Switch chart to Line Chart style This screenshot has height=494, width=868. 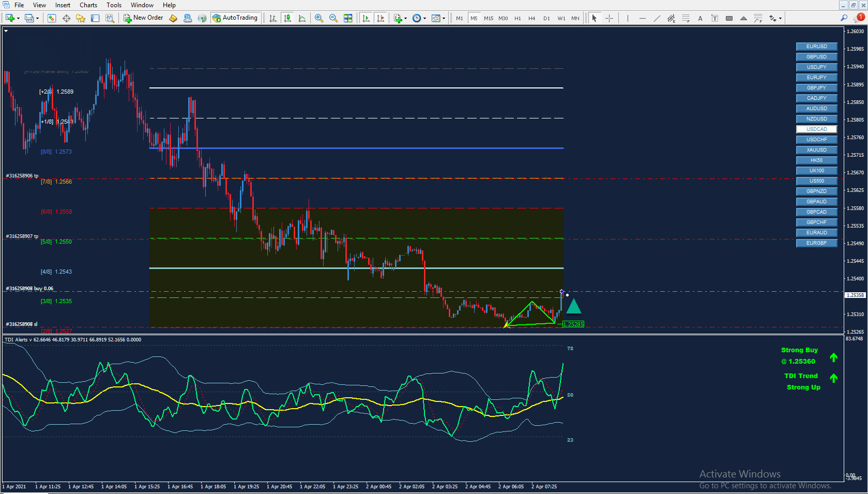(302, 18)
